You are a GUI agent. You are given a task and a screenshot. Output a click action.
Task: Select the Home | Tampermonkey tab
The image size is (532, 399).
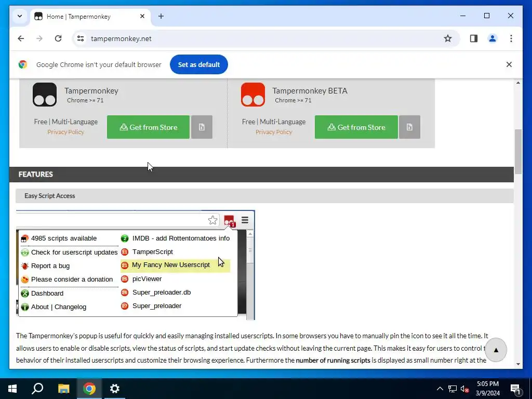click(91, 17)
